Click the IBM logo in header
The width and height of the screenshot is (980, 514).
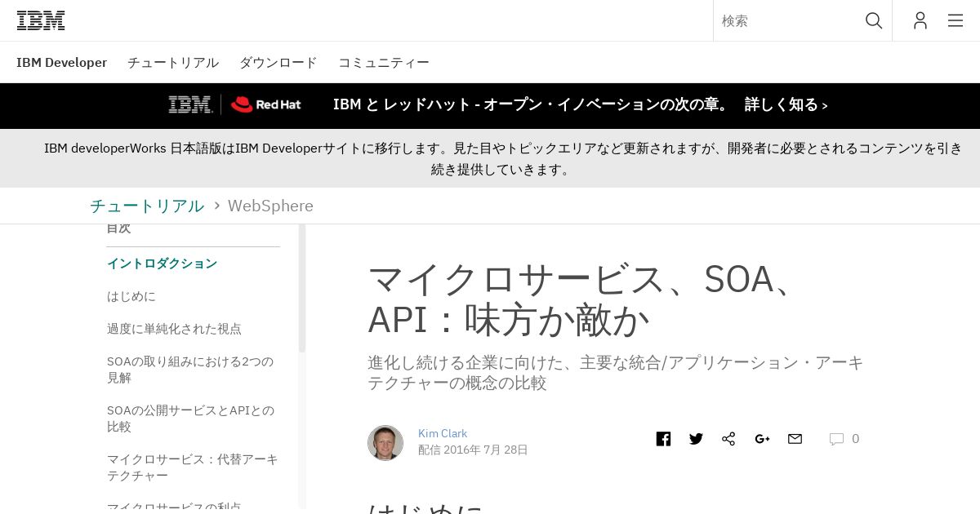click(41, 20)
